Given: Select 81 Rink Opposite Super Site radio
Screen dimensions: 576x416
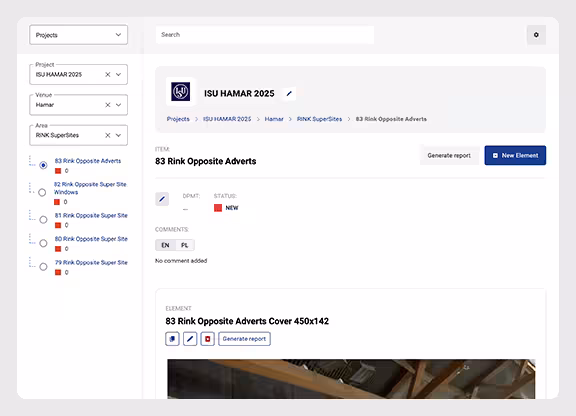Looking at the screenshot, I should 43,220.
